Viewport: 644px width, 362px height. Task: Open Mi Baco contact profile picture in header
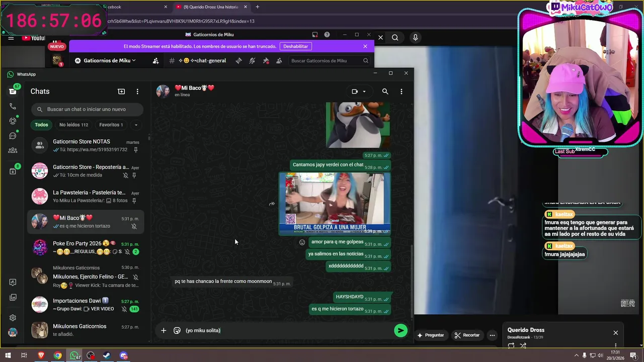[163, 91]
